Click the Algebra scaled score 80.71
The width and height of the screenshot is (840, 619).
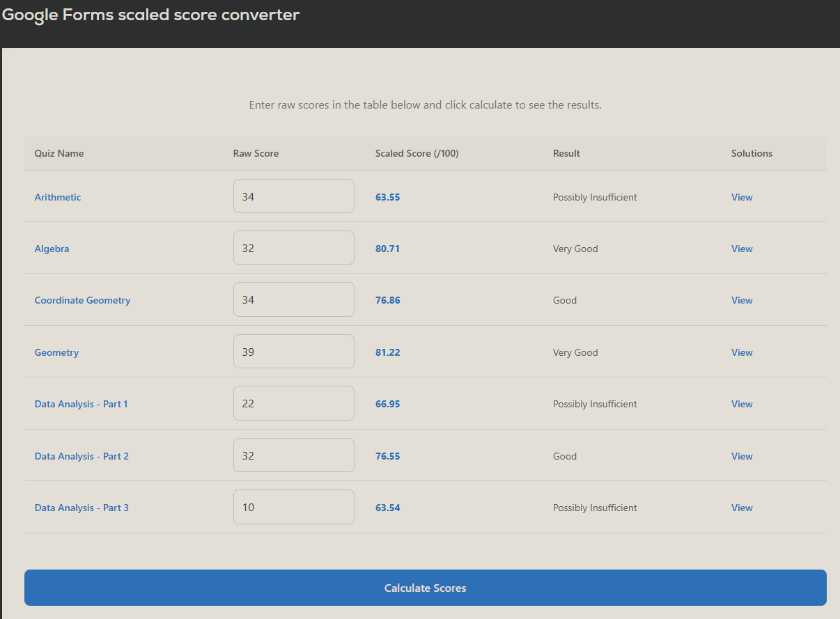coord(387,249)
